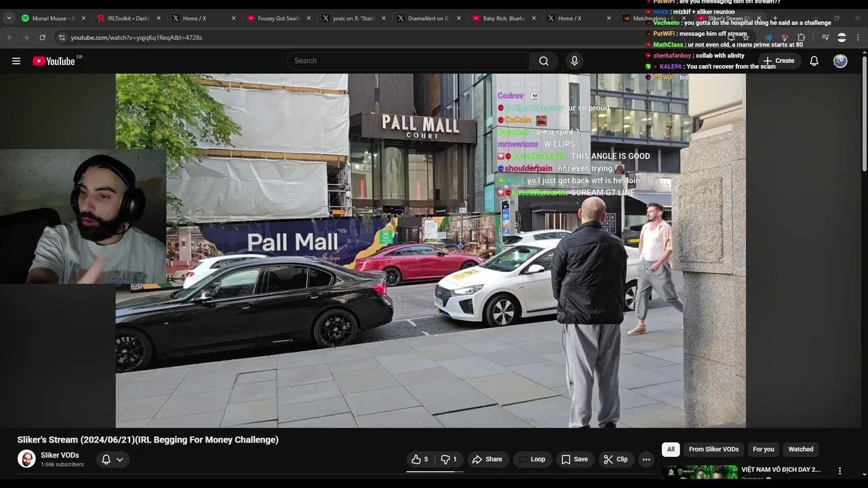Select the Watched chip
The height and width of the screenshot is (488, 868).
[x=801, y=449]
